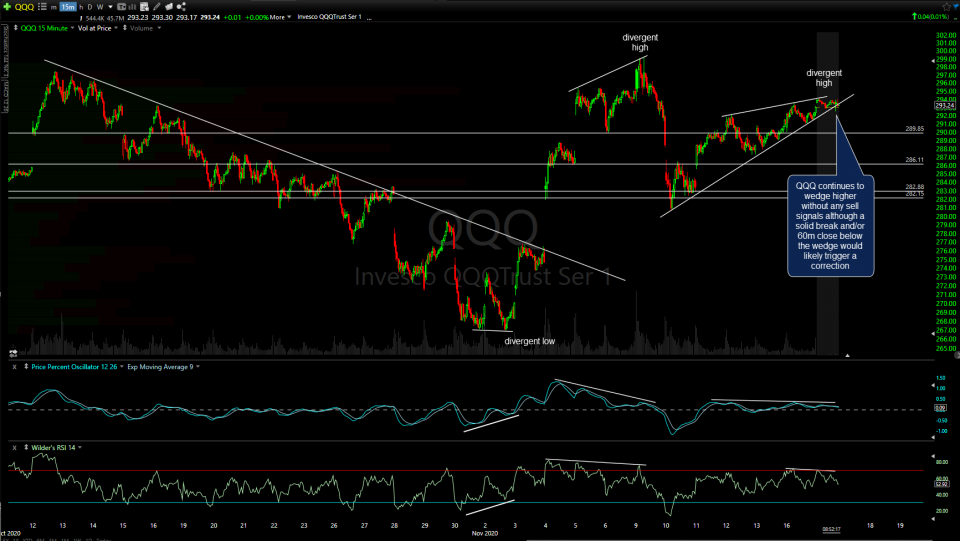
Task: Open Wilder's RSI 14 dropdown
Action: [80, 447]
